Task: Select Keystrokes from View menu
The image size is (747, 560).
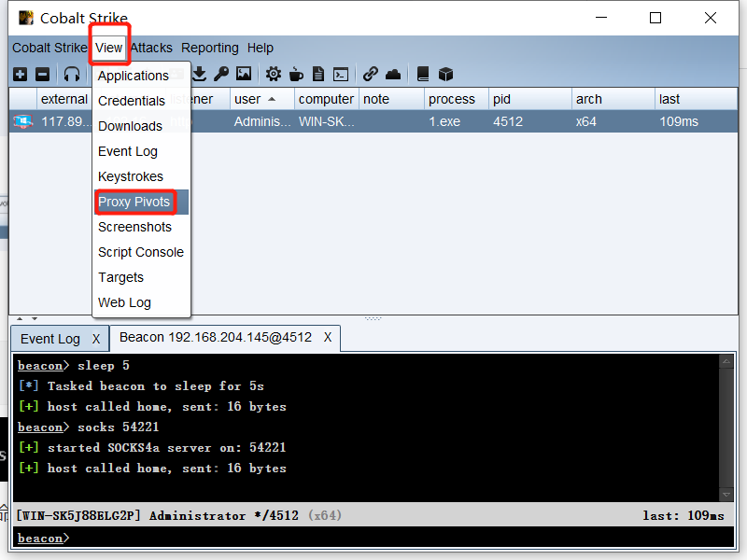Action: pos(142,176)
